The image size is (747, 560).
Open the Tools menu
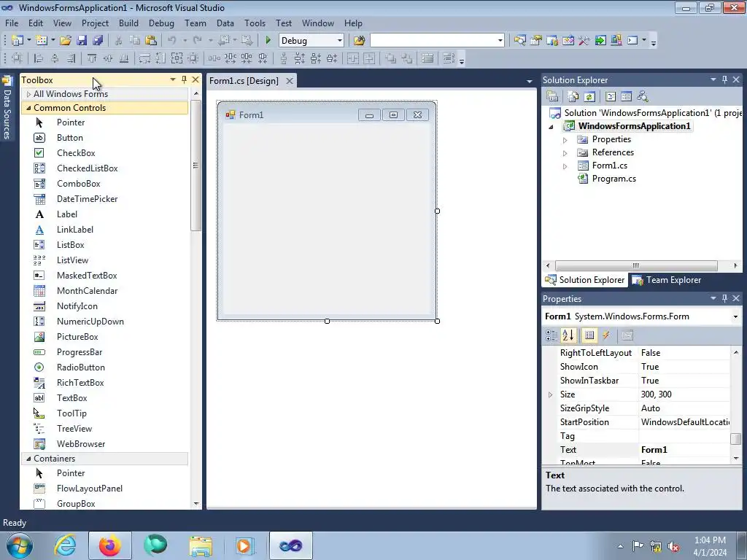(x=255, y=23)
